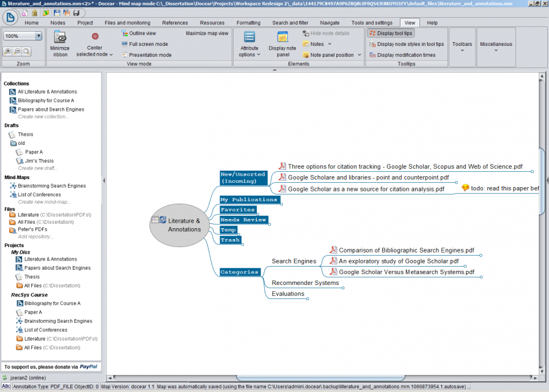Viewport: 549px width, 392px height.
Task: Click Create new collection link
Action: coord(43,117)
